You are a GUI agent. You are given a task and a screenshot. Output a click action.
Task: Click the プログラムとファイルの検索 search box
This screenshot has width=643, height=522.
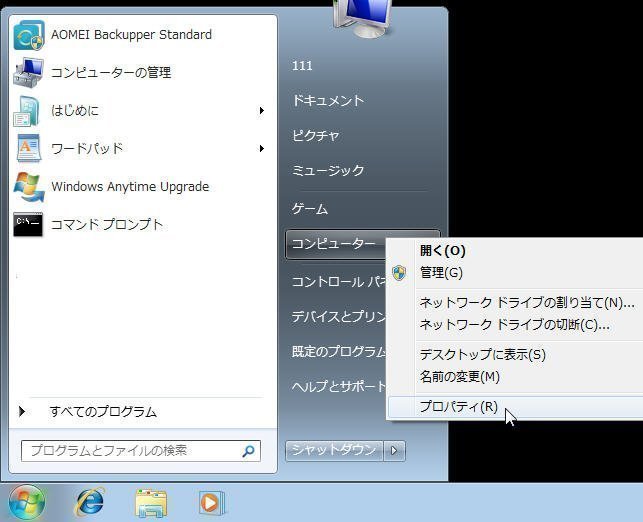[x=141, y=451]
